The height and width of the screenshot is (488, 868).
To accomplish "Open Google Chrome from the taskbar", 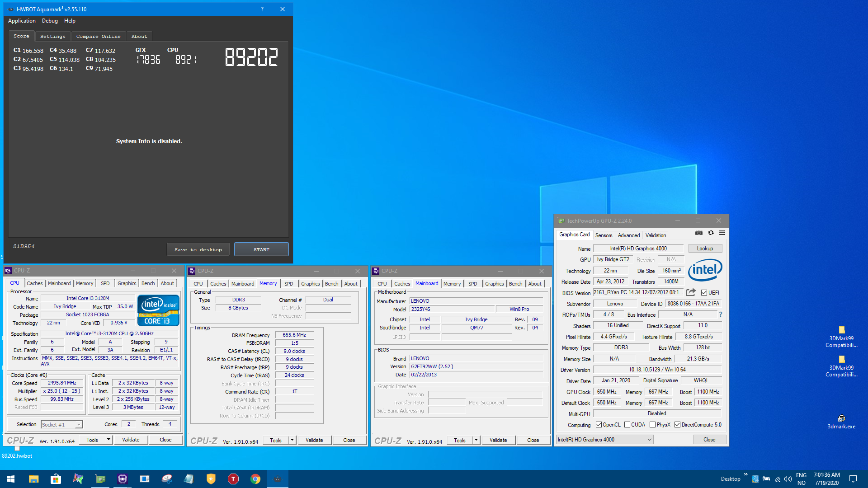I will pyautogui.click(x=255, y=479).
